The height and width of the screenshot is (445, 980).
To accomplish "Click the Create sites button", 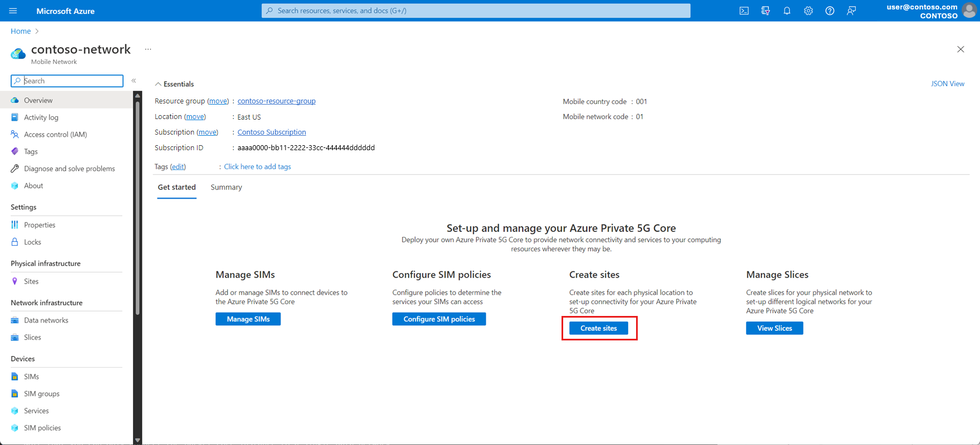I will coord(599,328).
